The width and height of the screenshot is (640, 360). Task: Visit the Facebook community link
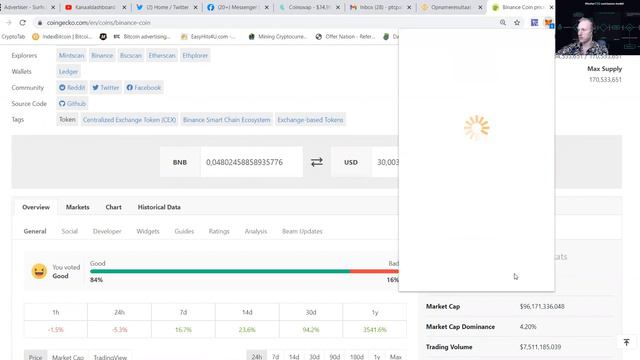[144, 88]
